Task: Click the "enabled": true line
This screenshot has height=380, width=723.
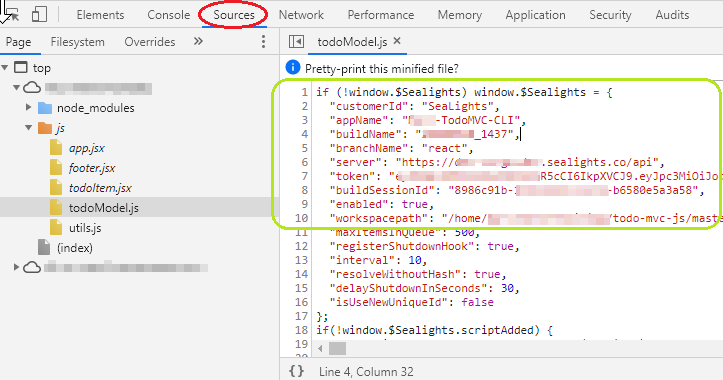Action: pyautogui.click(x=382, y=204)
